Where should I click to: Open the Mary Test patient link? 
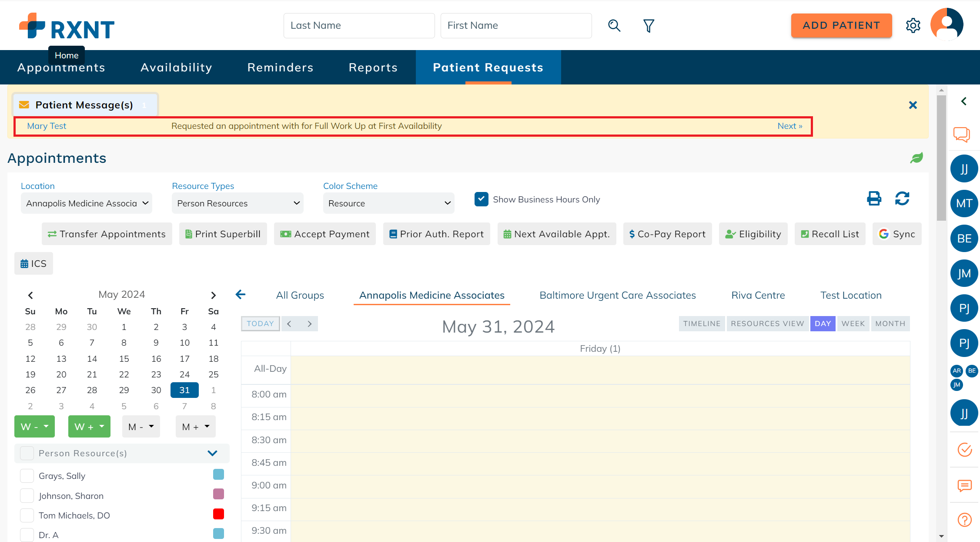click(47, 126)
